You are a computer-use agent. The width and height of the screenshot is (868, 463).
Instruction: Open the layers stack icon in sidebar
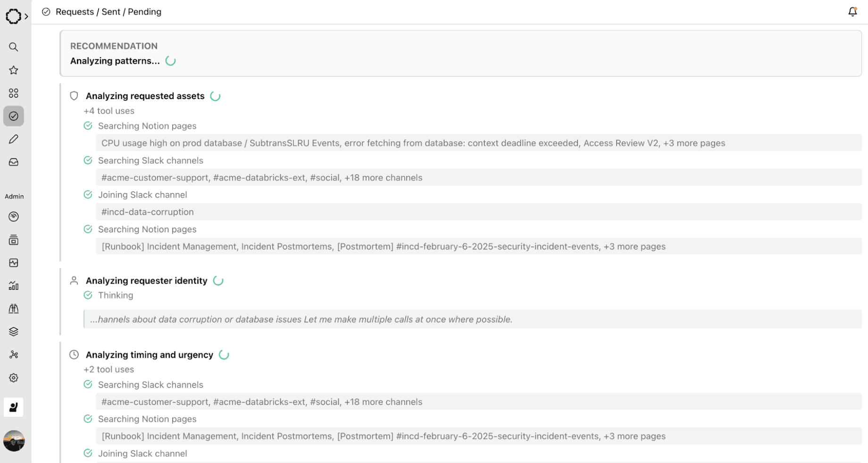click(x=14, y=332)
